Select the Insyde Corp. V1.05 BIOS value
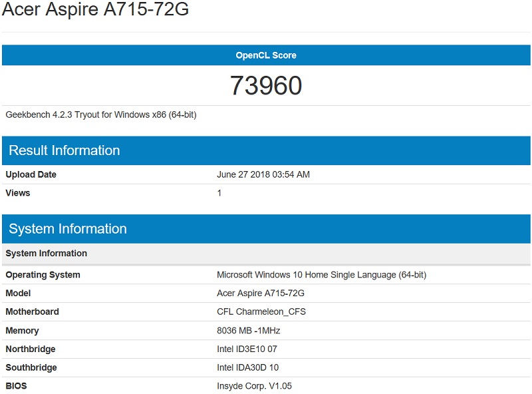This screenshot has width=532, height=394. pyautogui.click(x=254, y=386)
